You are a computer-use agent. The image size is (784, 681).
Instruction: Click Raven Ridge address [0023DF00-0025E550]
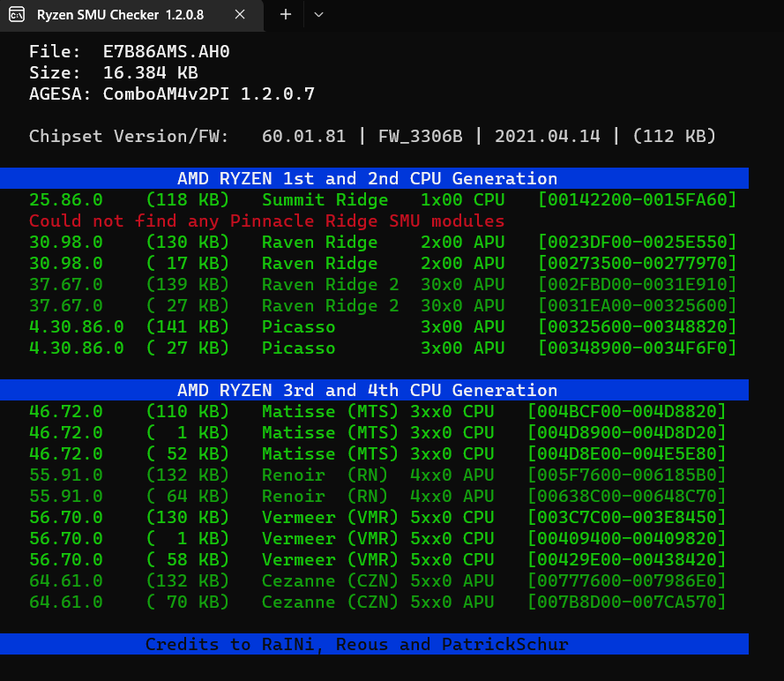click(637, 242)
